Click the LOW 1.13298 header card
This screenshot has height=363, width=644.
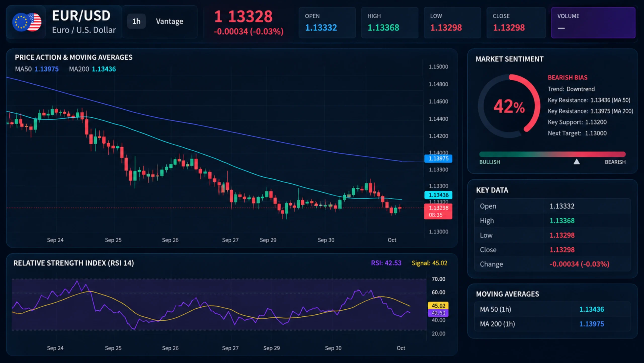tap(452, 23)
